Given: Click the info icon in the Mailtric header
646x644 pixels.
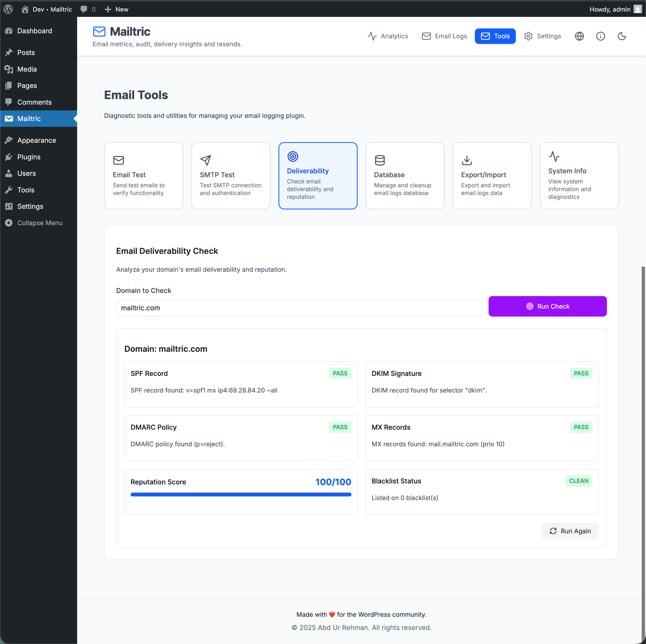Looking at the screenshot, I should pyautogui.click(x=600, y=36).
